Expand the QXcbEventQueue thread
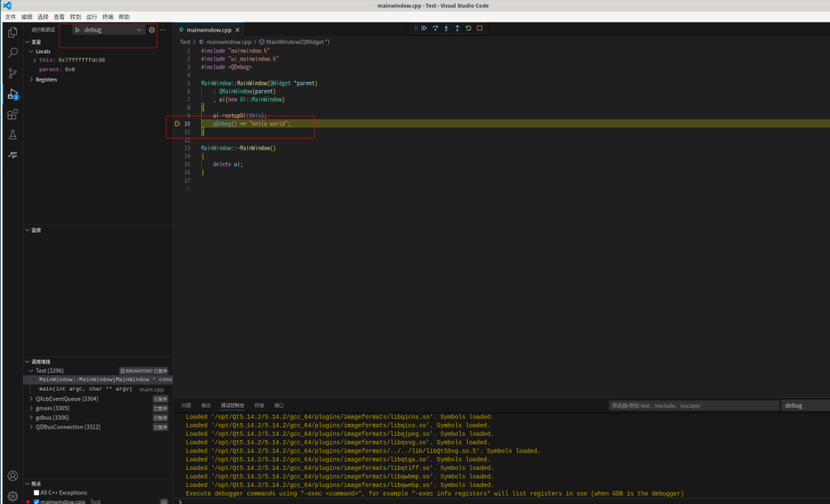Screen dimensions: 830x504 [x=32, y=399]
